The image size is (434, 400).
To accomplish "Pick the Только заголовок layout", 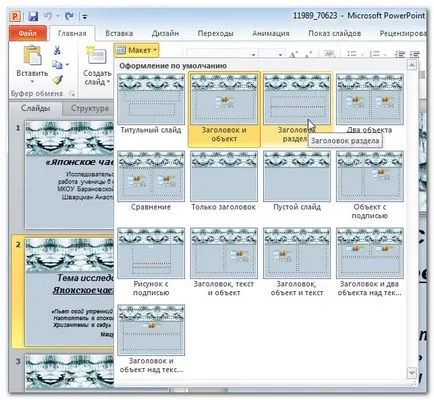I will (x=224, y=181).
